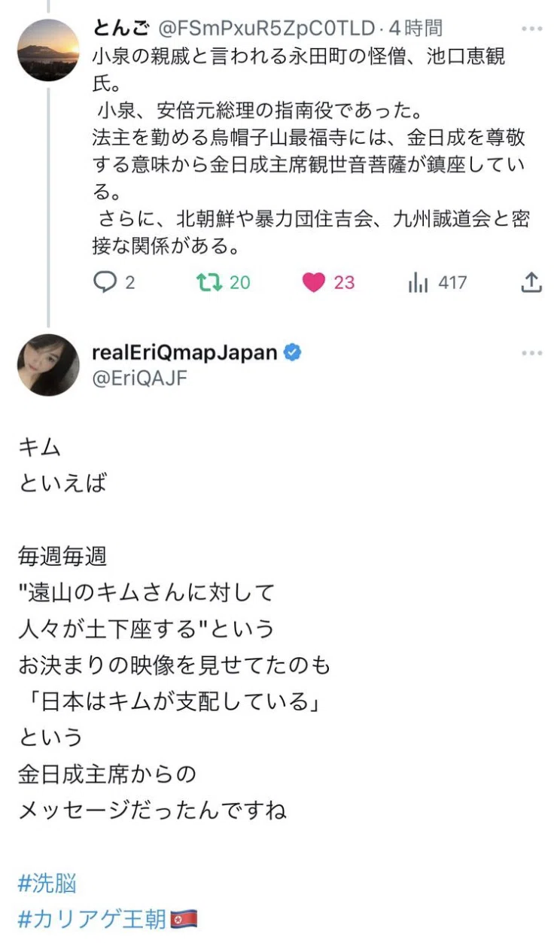
Task: Open とんご's sunset profile picture
Action: [48, 50]
